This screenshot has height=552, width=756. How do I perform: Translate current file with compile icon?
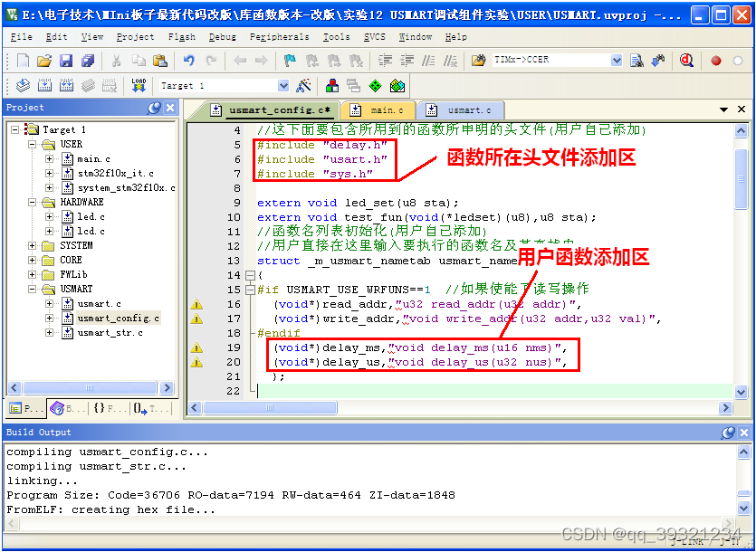[23, 86]
